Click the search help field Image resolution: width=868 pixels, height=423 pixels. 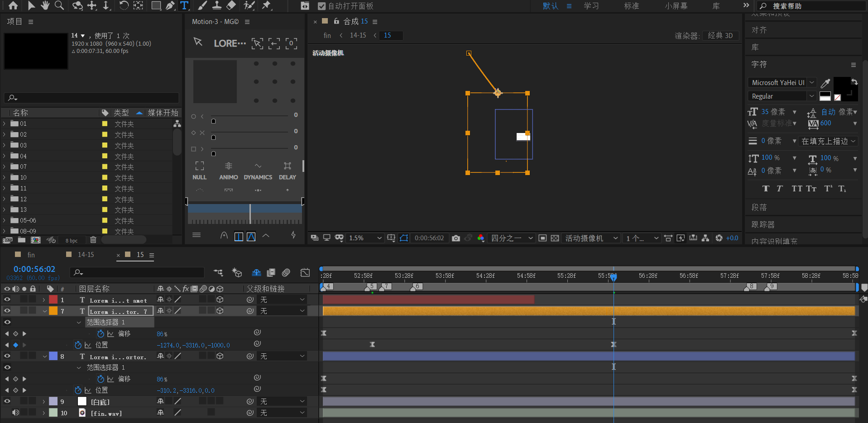pos(810,6)
